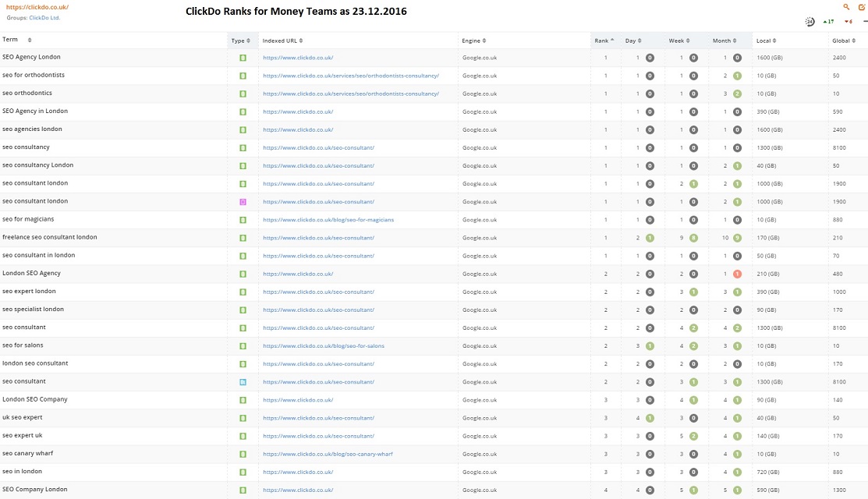Click type icon in seo canary wharf row
The width and height of the screenshot is (868, 499).
pyautogui.click(x=243, y=455)
